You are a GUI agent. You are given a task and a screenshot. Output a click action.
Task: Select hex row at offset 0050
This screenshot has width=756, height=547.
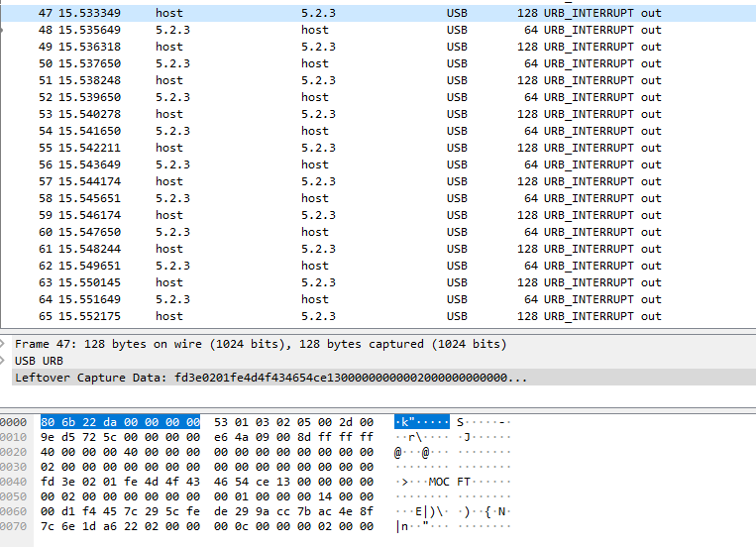coord(207,496)
